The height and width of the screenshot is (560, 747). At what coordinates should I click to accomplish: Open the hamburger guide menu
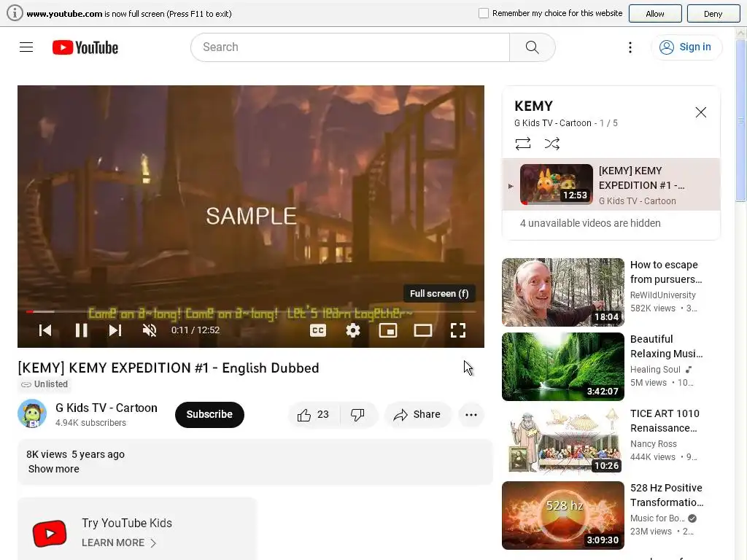coord(26,47)
